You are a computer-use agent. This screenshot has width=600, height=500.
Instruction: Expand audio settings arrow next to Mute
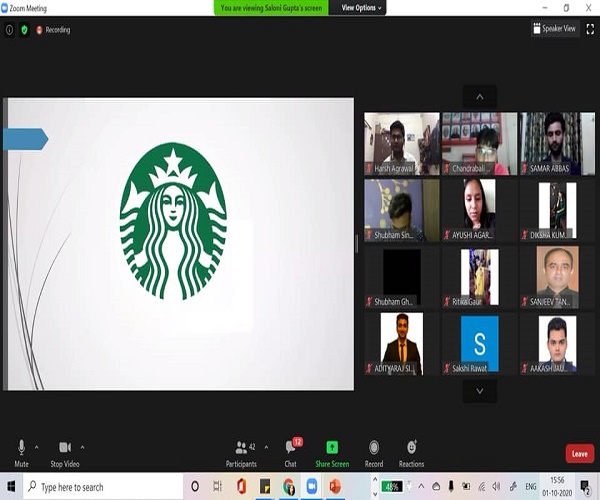coord(37,447)
